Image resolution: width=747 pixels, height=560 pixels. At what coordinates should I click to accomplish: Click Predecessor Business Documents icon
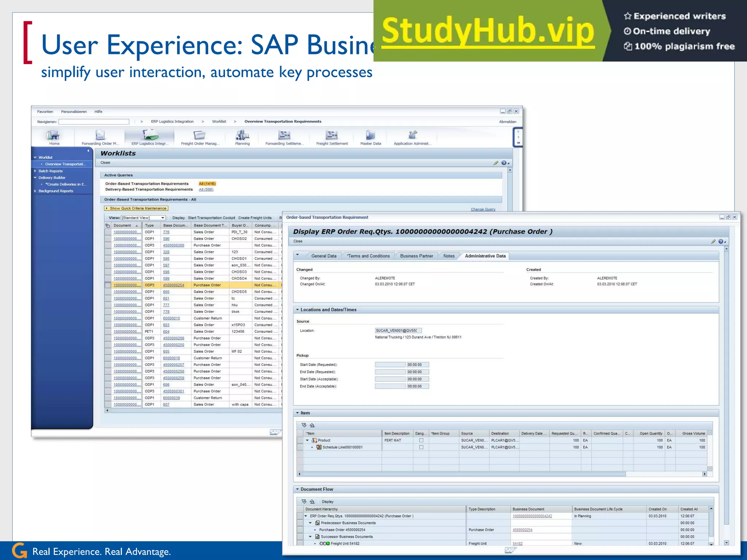317,523
